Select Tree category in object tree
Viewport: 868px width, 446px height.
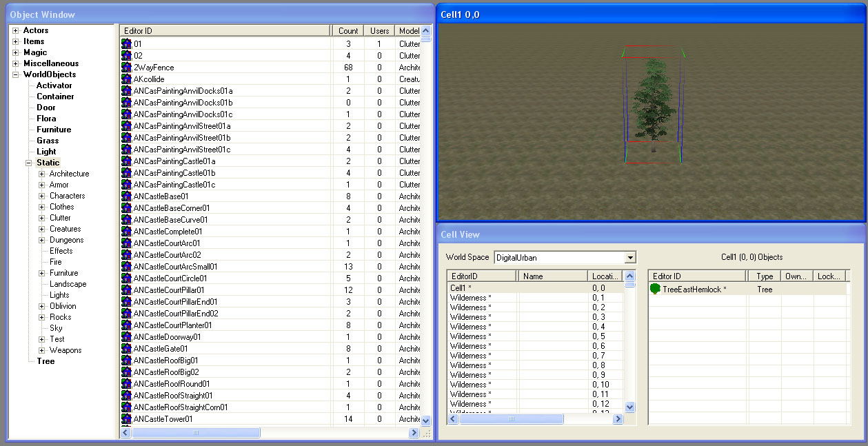tap(46, 361)
